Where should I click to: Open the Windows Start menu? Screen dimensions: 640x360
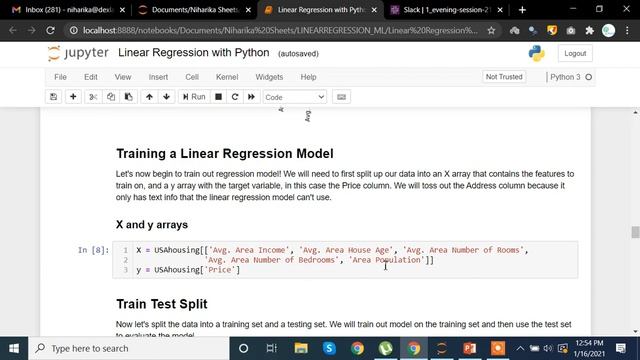tap(14, 348)
